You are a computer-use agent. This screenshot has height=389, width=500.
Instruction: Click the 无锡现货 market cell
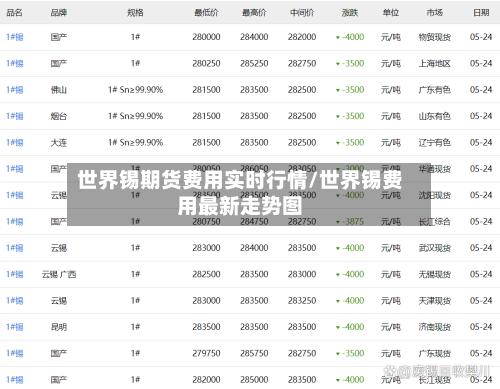[x=435, y=274]
